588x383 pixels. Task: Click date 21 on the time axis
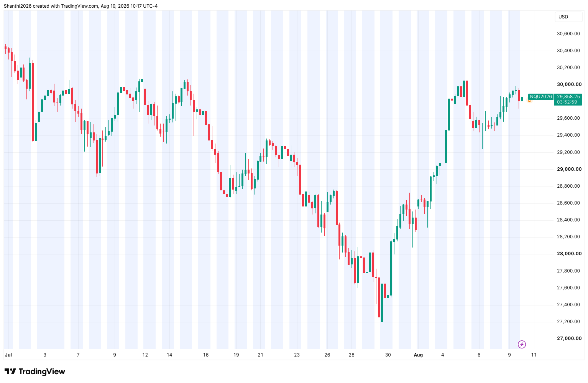pos(260,355)
